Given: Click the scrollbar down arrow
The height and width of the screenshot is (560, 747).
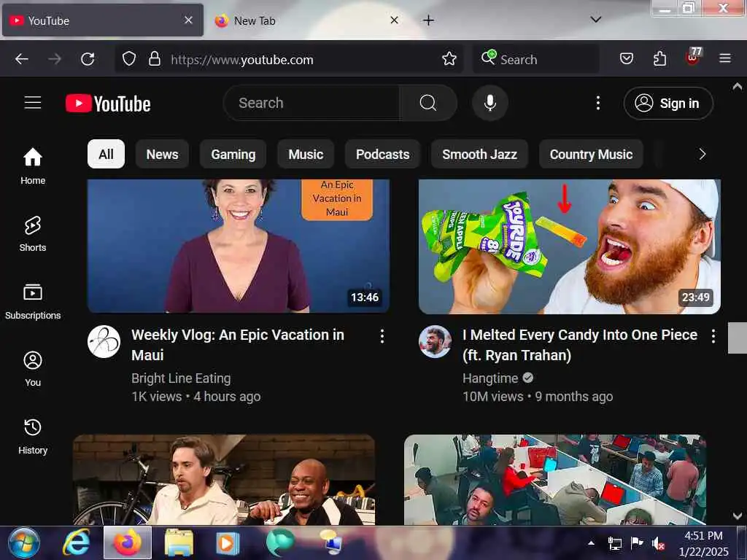Looking at the screenshot, I should click(x=738, y=516).
